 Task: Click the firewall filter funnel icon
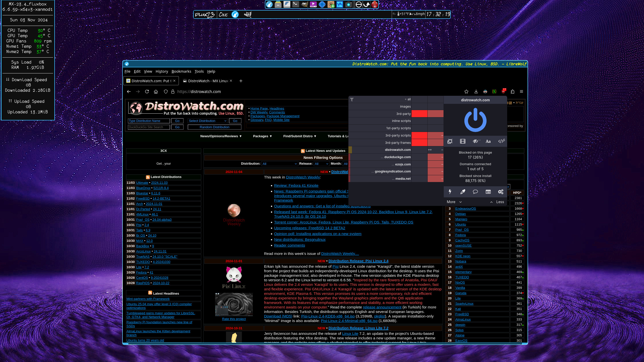[x=352, y=100]
